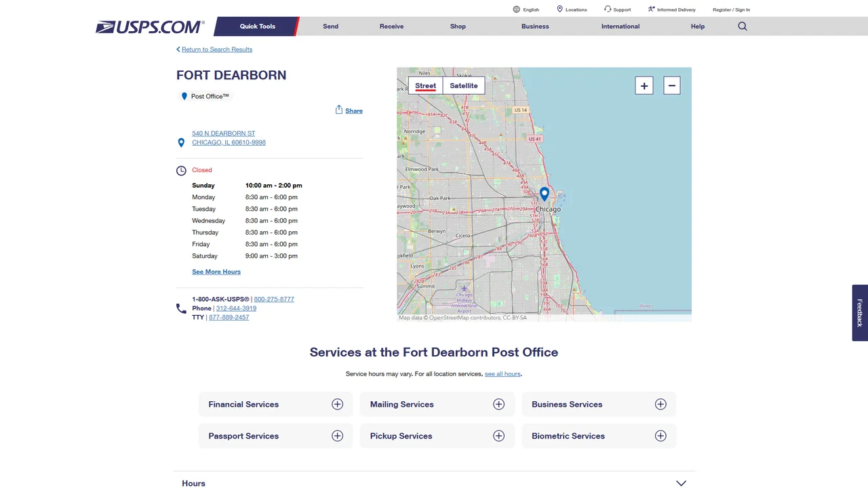Expand Passport Services section
868x488 pixels.
[x=275, y=436]
